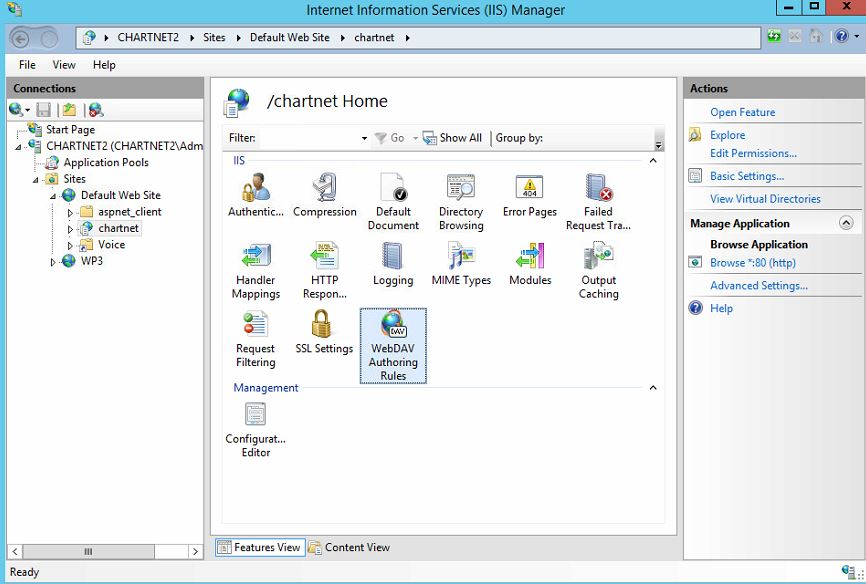The image size is (866, 584).
Task: Open the Default Document feature
Action: [x=393, y=202]
